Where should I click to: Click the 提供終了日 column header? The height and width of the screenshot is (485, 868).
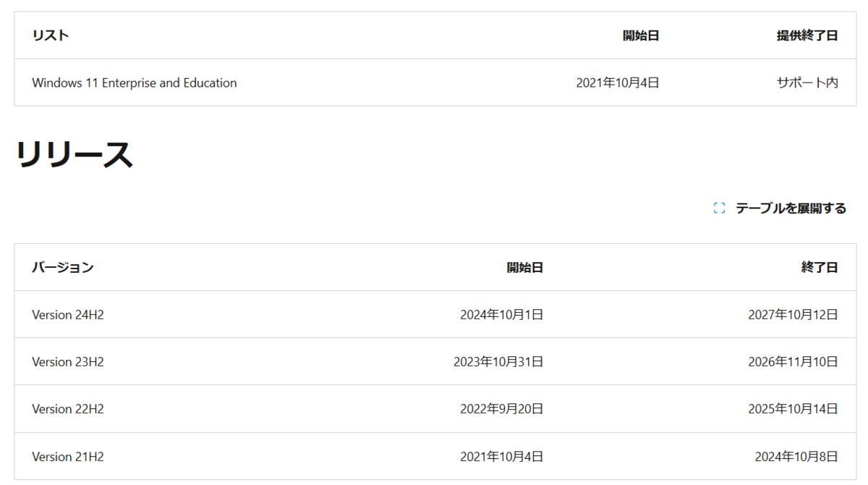(807, 35)
